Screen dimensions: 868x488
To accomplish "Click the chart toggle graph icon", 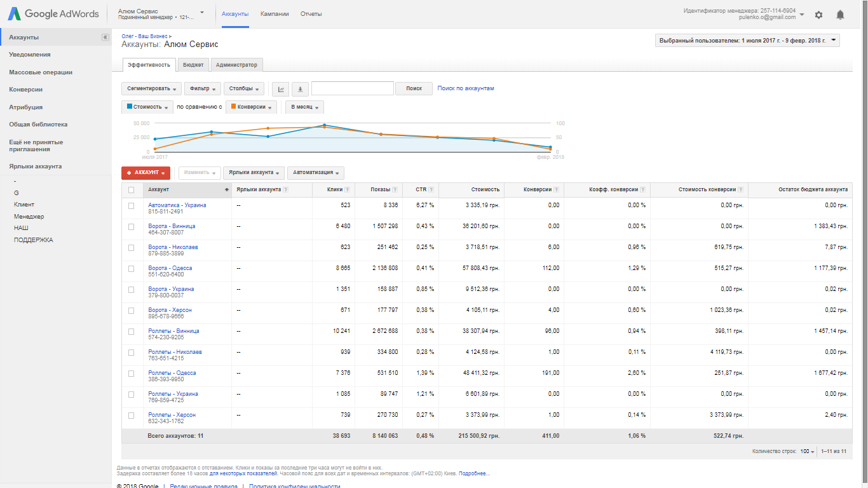I will (280, 89).
